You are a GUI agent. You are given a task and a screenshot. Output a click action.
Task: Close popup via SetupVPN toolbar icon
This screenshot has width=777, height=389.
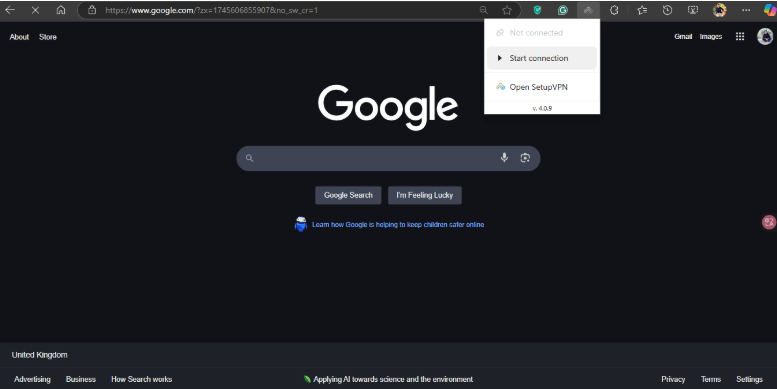pos(588,10)
